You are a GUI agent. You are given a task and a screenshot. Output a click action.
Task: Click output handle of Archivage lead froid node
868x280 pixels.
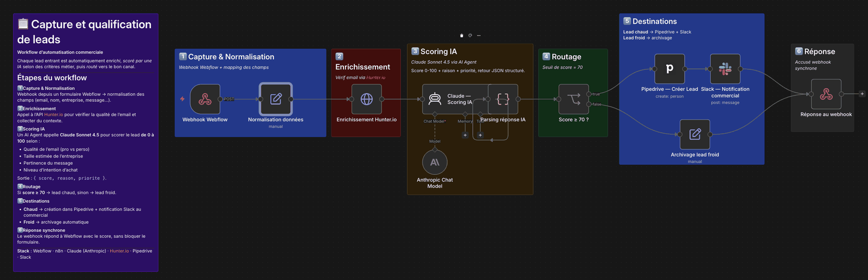pyautogui.click(x=710, y=134)
